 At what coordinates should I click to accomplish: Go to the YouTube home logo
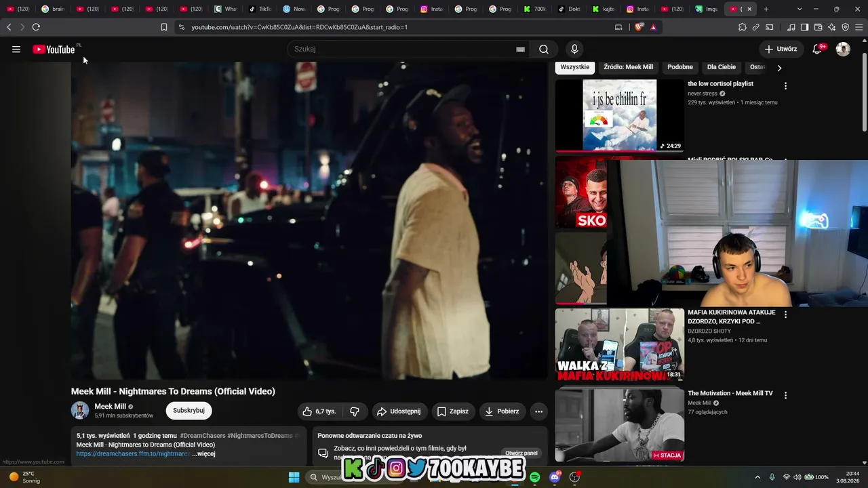(x=54, y=49)
